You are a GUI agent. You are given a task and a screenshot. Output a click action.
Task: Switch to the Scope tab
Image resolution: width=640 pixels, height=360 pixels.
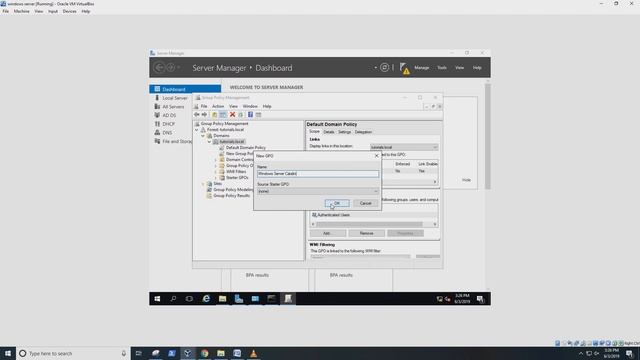tap(314, 132)
